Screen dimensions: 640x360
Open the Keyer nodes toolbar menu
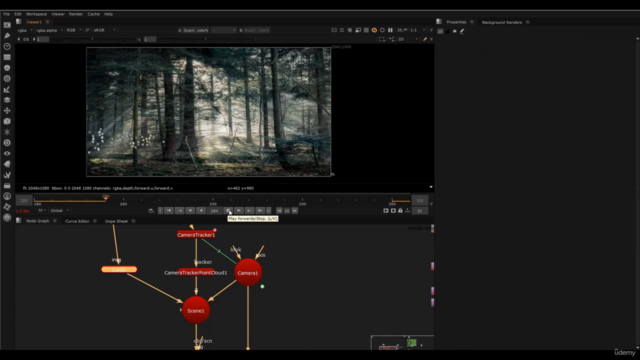point(7,89)
